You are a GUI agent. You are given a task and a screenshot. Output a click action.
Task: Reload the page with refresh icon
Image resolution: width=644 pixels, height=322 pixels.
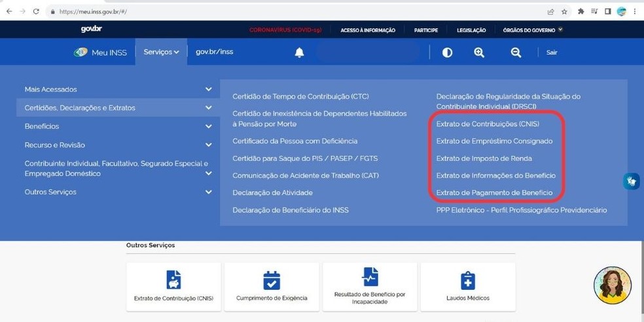click(x=36, y=12)
